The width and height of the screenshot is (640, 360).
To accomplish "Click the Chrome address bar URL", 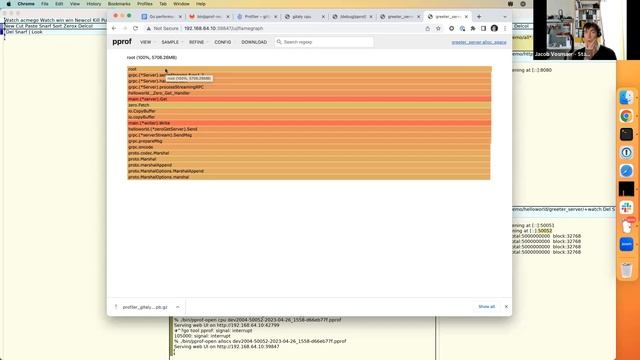I will pos(224,29).
